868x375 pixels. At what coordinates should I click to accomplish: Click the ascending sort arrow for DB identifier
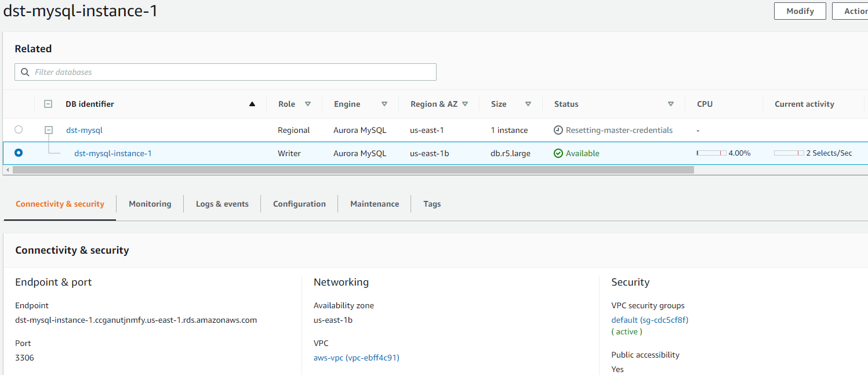252,104
